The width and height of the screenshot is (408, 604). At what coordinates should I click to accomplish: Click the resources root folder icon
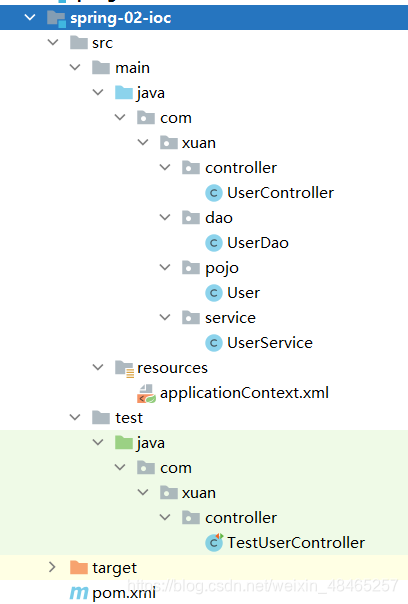click(x=124, y=368)
